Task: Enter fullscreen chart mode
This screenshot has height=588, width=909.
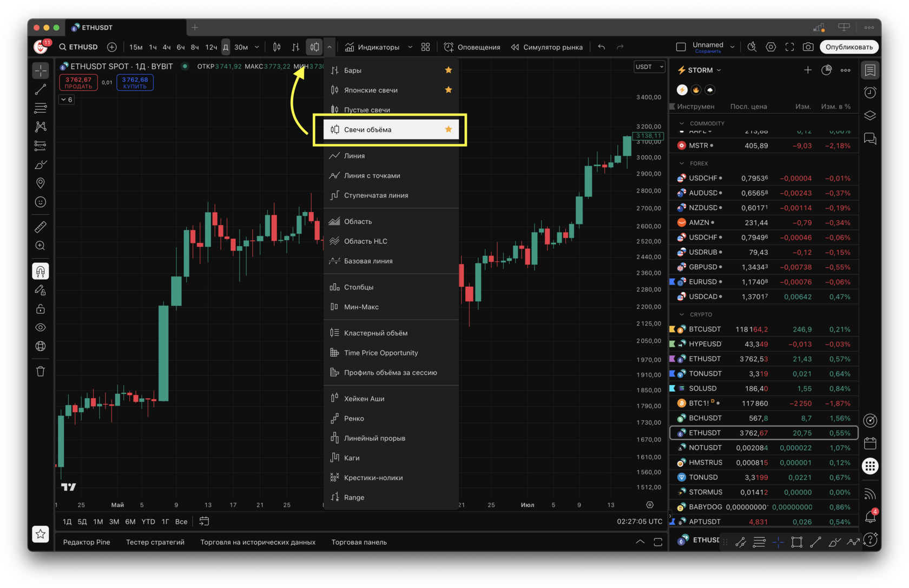Action: pyautogui.click(x=790, y=47)
